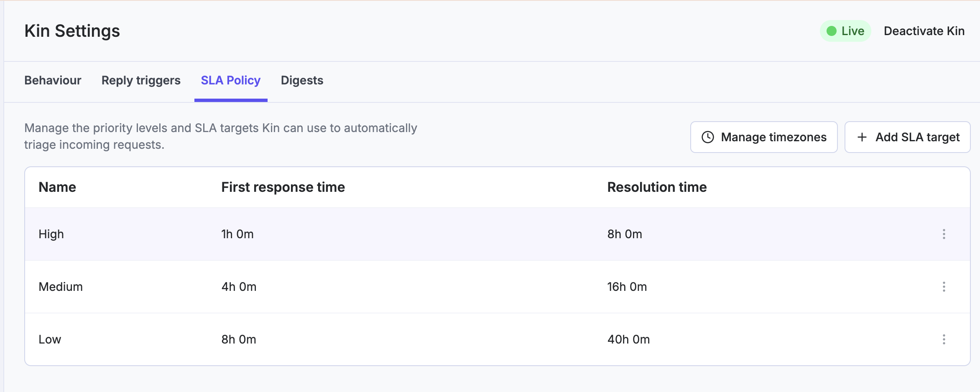Select the Medium priority name
The width and height of the screenshot is (980, 392).
(61, 287)
